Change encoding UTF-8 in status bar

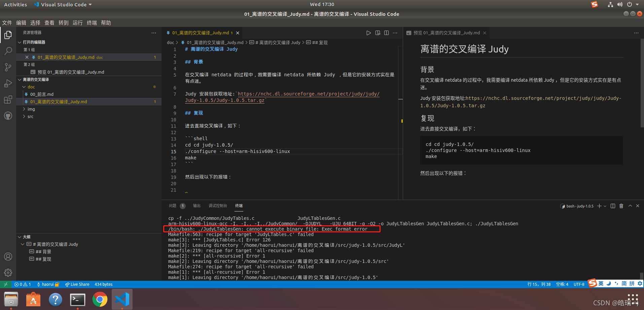pyautogui.click(x=579, y=284)
